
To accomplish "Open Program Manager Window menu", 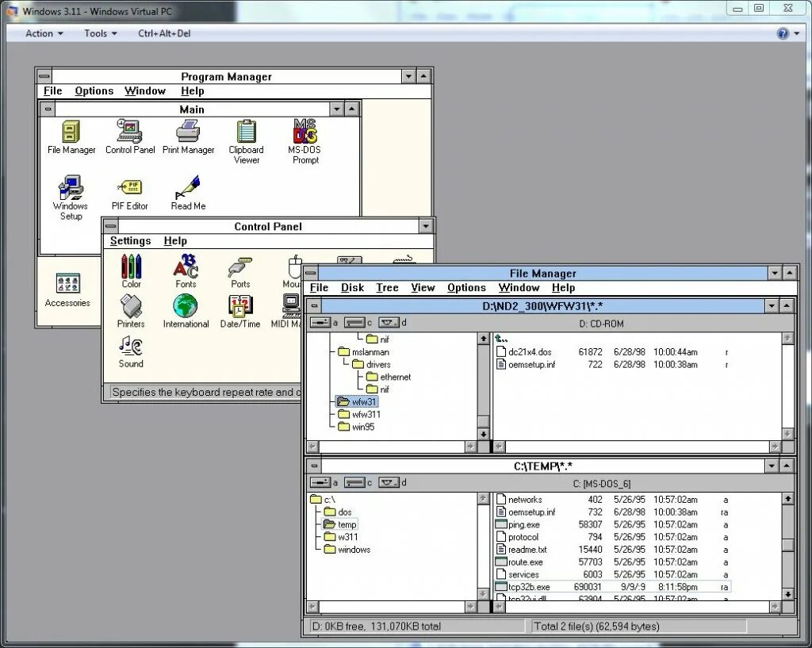I will (x=144, y=91).
